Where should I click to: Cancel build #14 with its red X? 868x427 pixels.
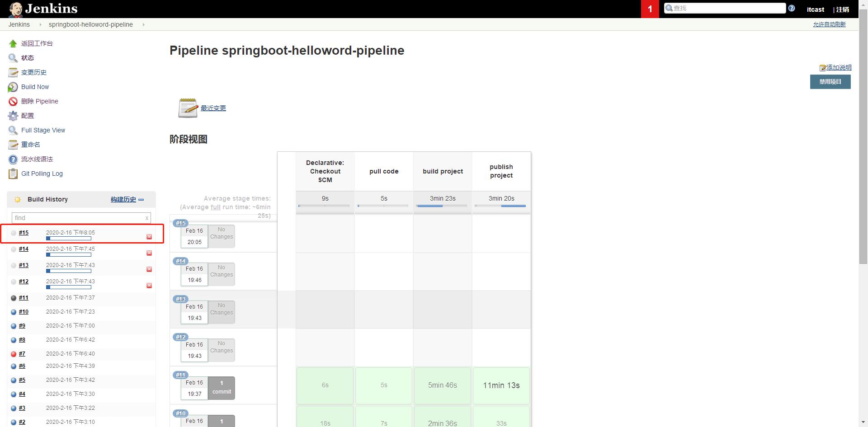(x=149, y=253)
